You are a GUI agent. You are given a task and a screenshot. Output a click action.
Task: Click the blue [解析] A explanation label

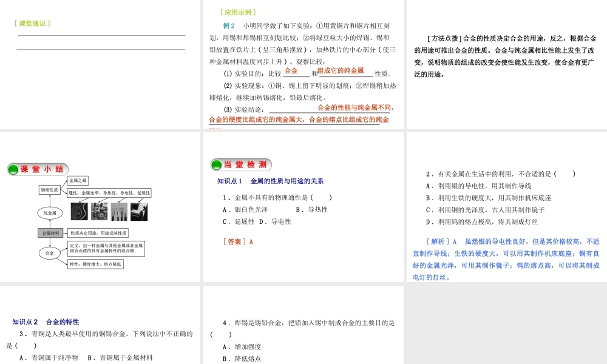point(441,242)
